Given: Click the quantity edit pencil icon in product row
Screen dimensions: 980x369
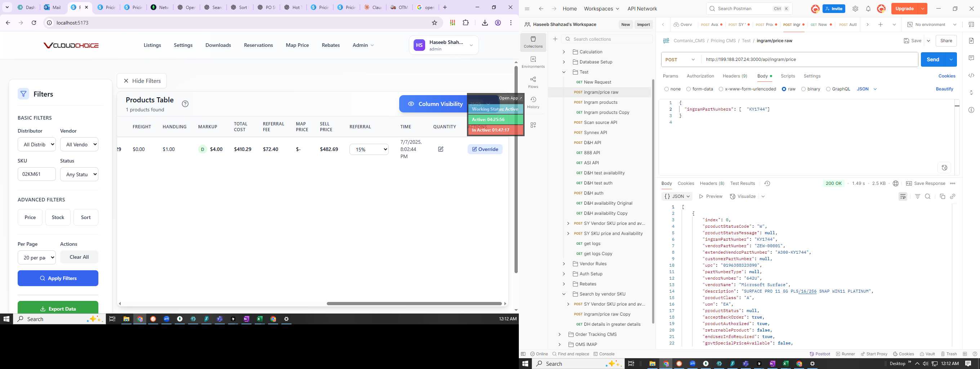Looking at the screenshot, I should pos(441,149).
